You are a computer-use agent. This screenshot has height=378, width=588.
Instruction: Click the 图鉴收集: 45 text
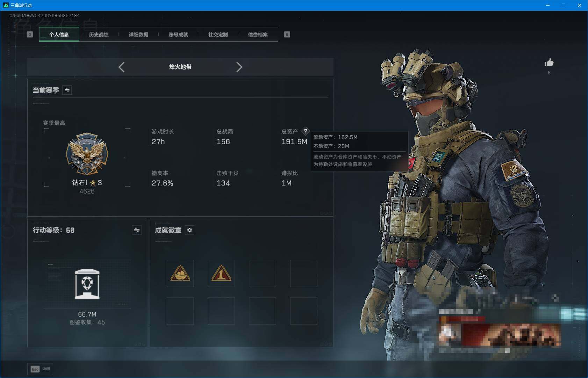(x=87, y=322)
